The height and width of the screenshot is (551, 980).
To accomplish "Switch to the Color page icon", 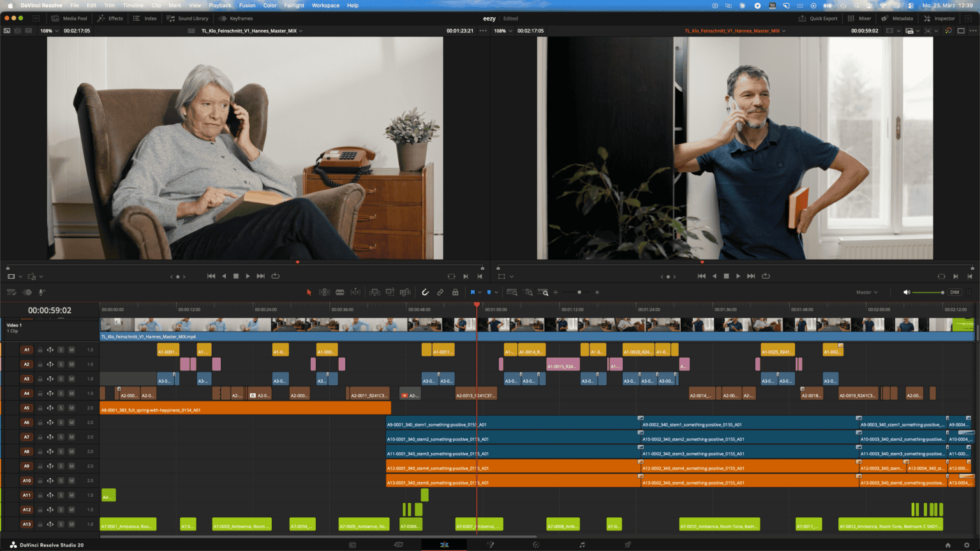I will [x=536, y=545].
